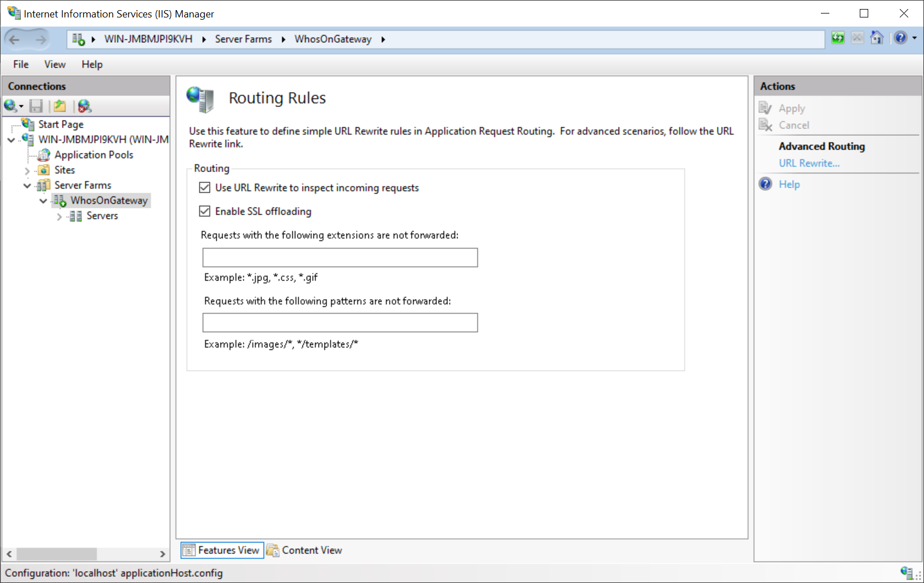This screenshot has width=924, height=583.
Task: Click Cancel in Actions pane
Action: (x=794, y=125)
